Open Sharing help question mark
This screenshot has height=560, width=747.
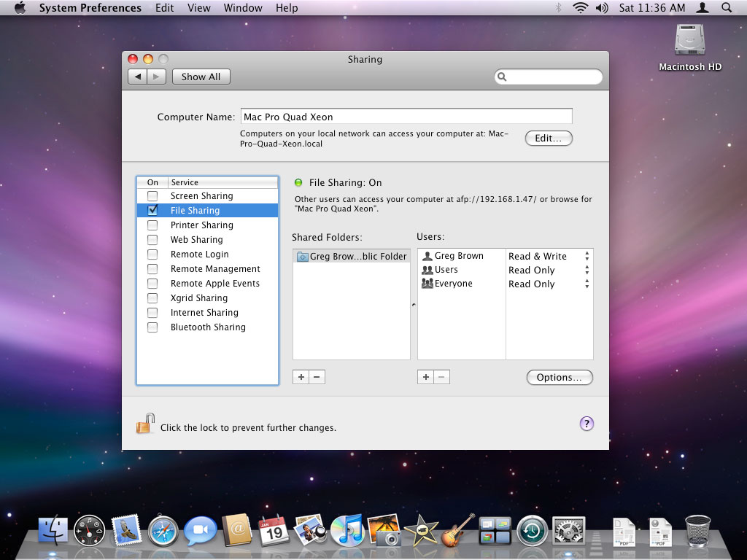pos(587,424)
